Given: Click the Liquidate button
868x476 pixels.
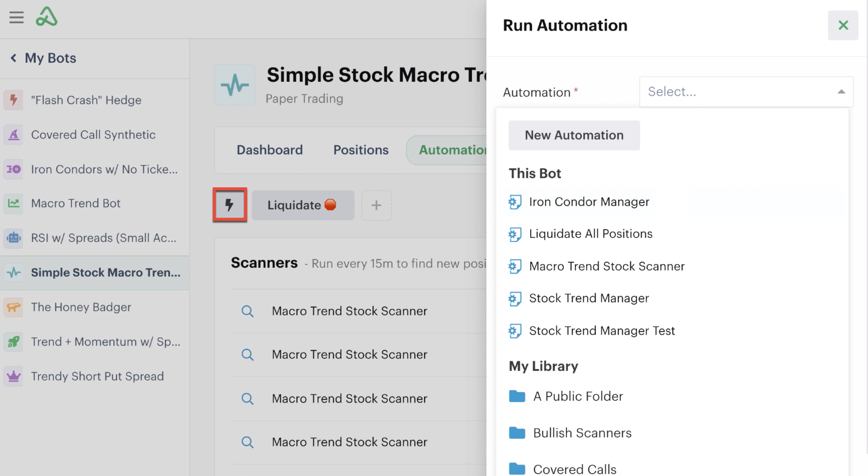Looking at the screenshot, I should (303, 205).
